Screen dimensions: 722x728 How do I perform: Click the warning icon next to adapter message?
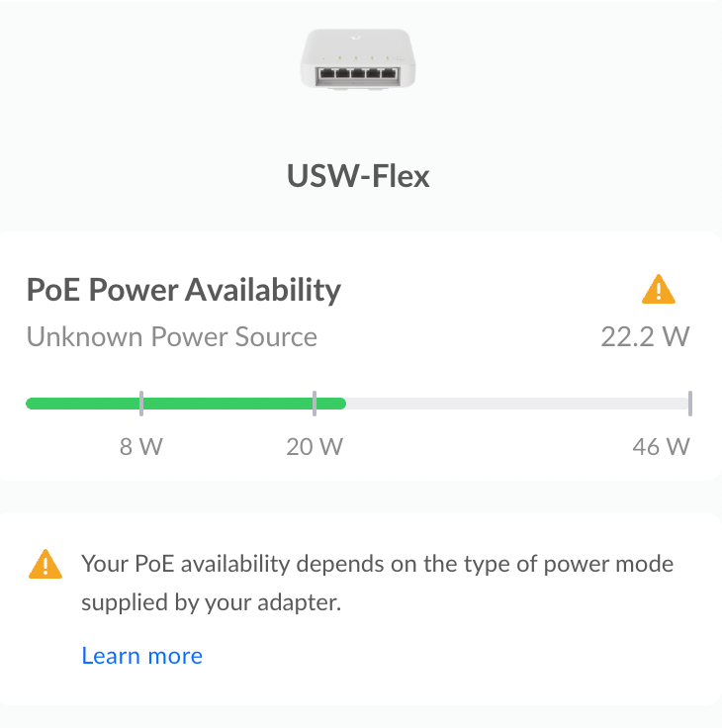[x=45, y=564]
